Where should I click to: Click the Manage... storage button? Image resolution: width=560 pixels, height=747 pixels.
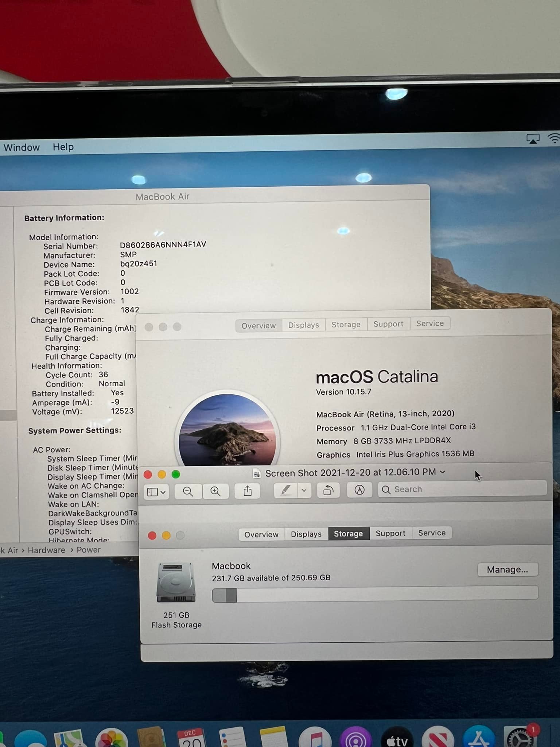(x=507, y=569)
